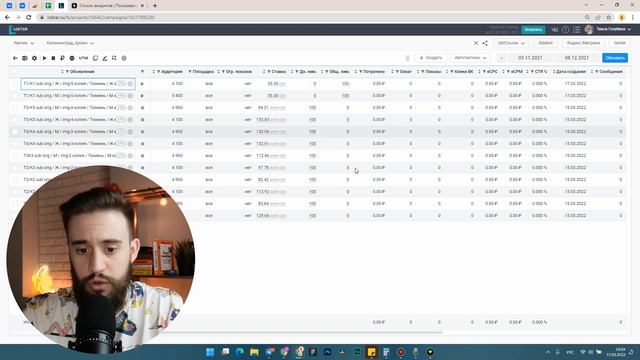Click the share icon left of GetCourse
Image resolution: width=640 pixels, height=360 pixels.
pos(485,43)
